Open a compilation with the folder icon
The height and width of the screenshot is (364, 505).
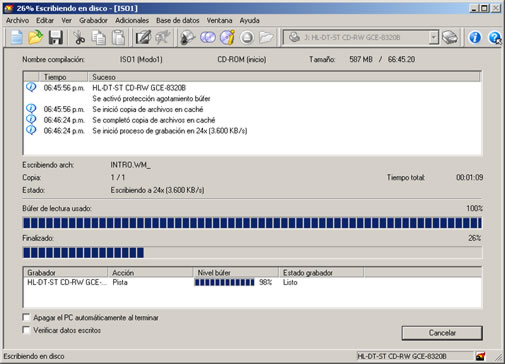(35, 37)
